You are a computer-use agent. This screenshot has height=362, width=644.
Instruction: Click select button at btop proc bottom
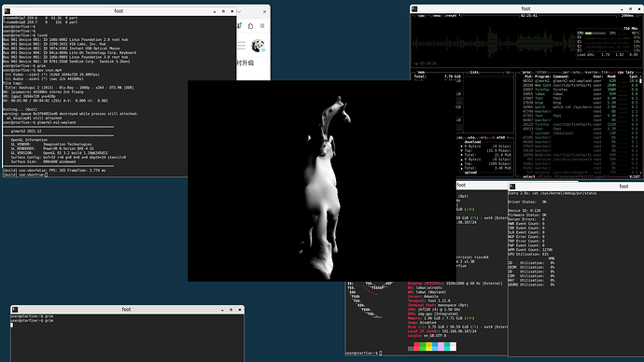point(528,176)
